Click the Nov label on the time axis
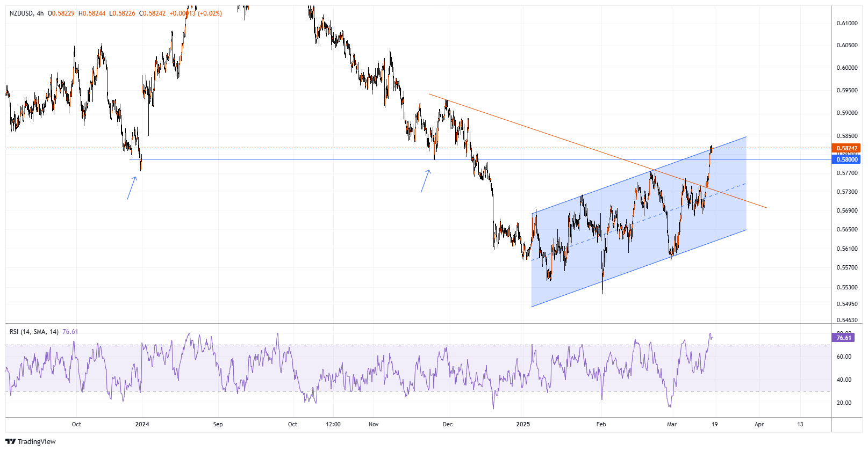Viewport: 868px width, 451px height. (374, 424)
